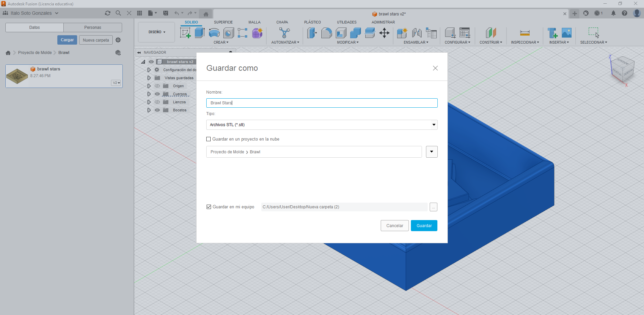This screenshot has width=644, height=315.
Task: Click the Construct plane icon
Action: click(491, 33)
